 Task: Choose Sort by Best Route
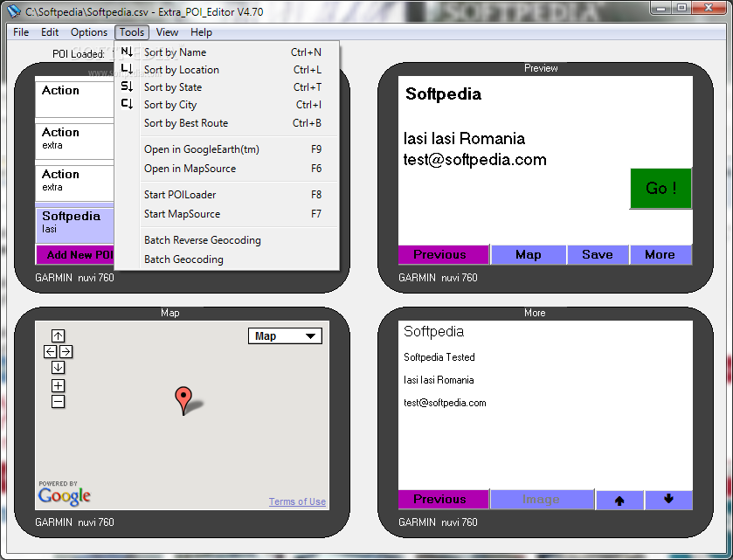pyautogui.click(x=227, y=123)
